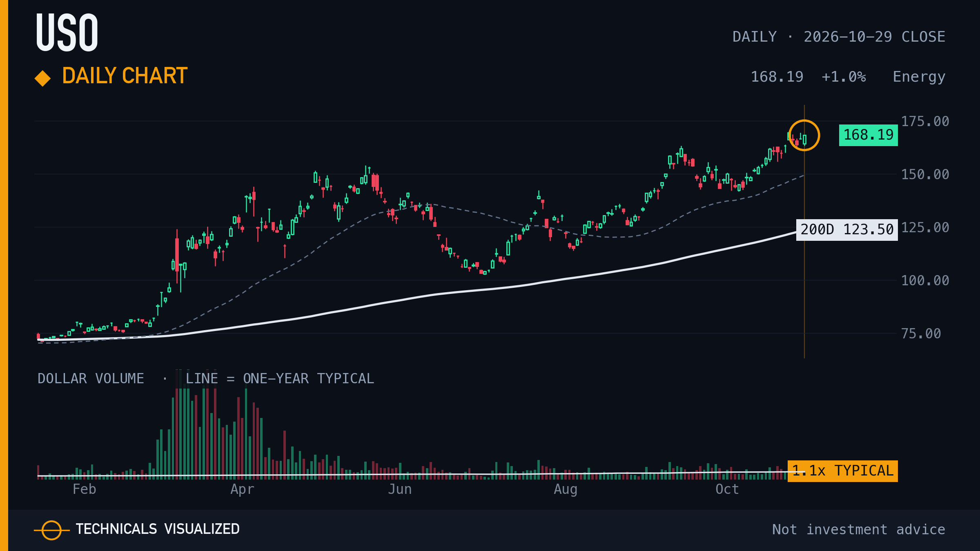This screenshot has width=980, height=551.
Task: Click the orange circle marking the latest candle
Action: (x=804, y=135)
